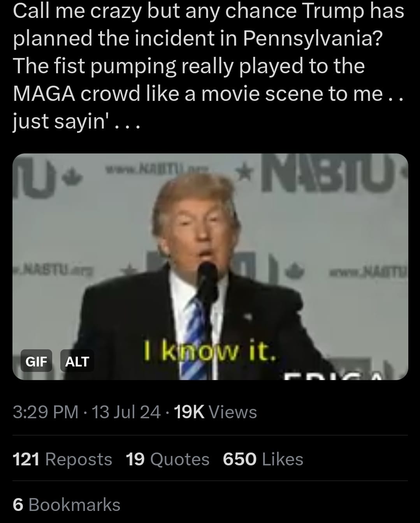View the 121 Reposts list
The width and height of the screenshot is (420, 523).
pos(62,459)
